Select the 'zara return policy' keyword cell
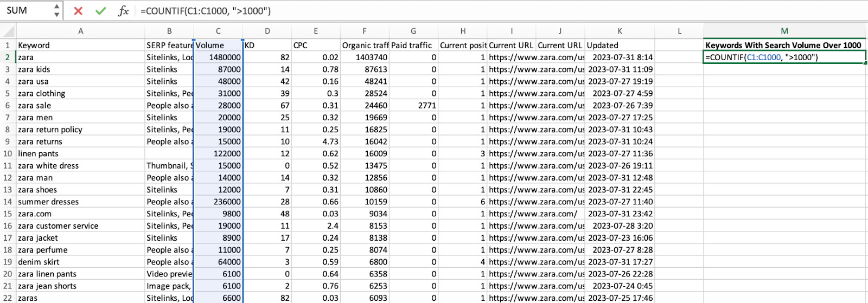Image resolution: width=868 pixels, height=303 pixels. coord(80,130)
